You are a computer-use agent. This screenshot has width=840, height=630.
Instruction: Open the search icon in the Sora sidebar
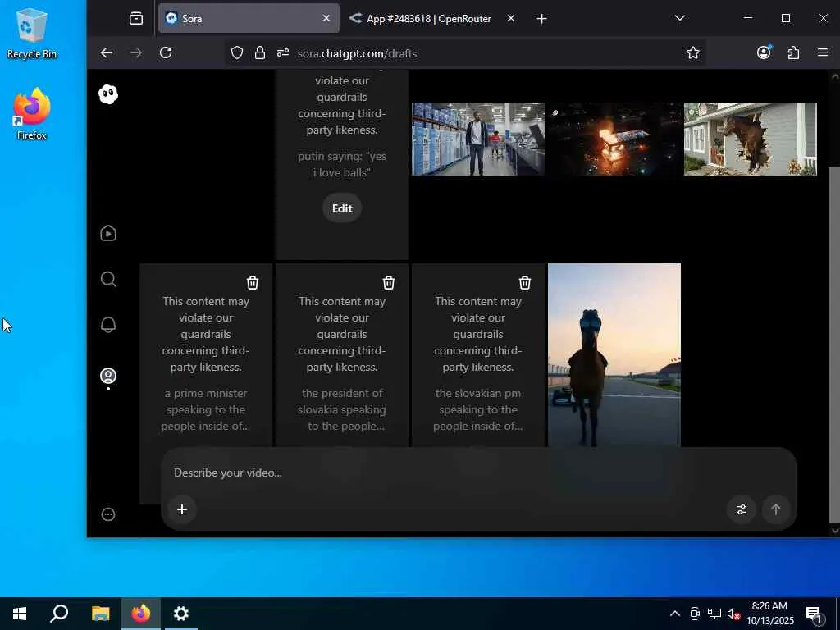point(108,280)
